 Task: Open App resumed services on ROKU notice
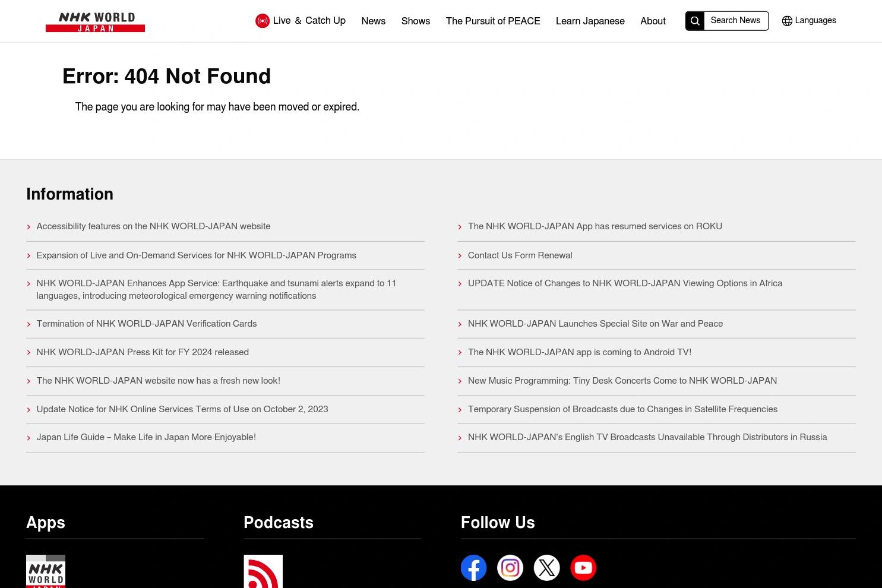(595, 226)
